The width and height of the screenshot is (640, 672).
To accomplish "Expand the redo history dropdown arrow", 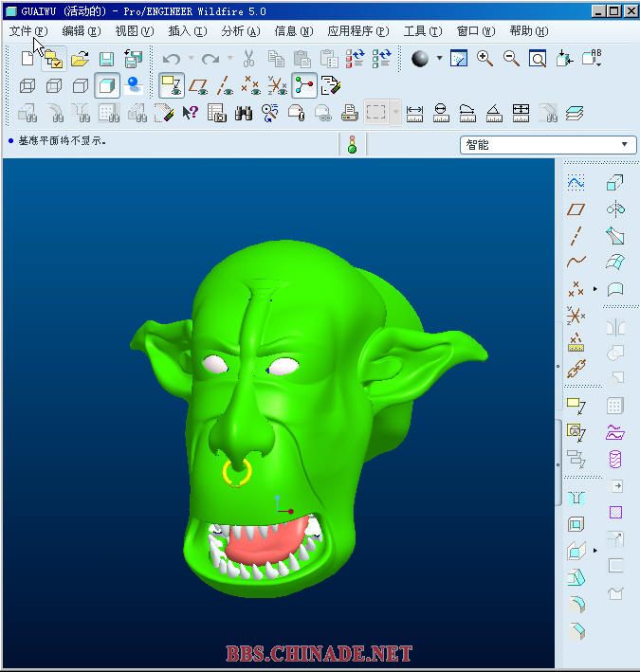I will [229, 58].
